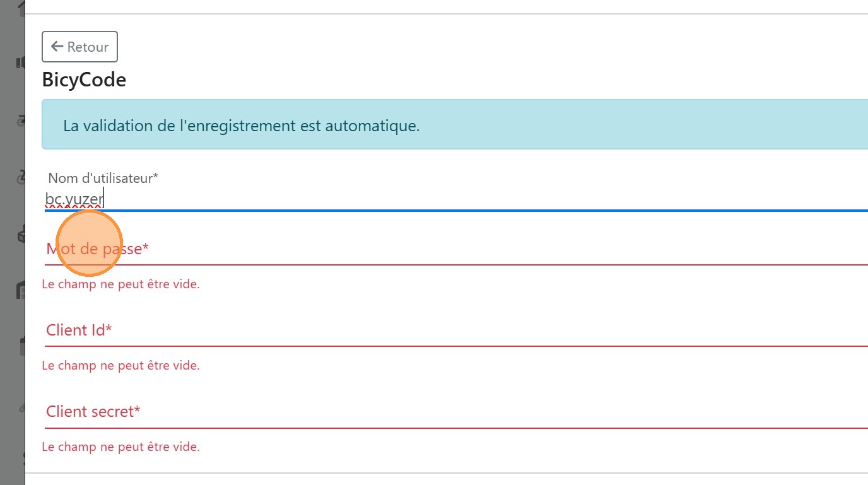Open the home icon in dimmed sidebar
868x485 pixels.
point(21,8)
